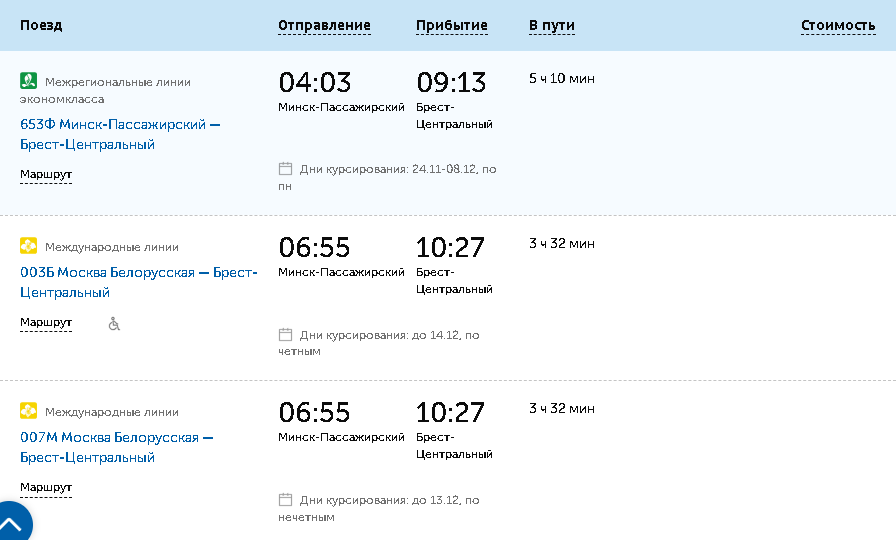Click the wheelchair accessibility icon
The image size is (896, 540).
(114, 324)
